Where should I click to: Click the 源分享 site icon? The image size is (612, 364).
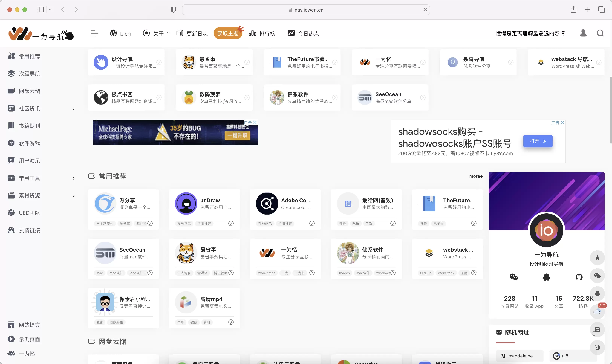[x=105, y=203]
